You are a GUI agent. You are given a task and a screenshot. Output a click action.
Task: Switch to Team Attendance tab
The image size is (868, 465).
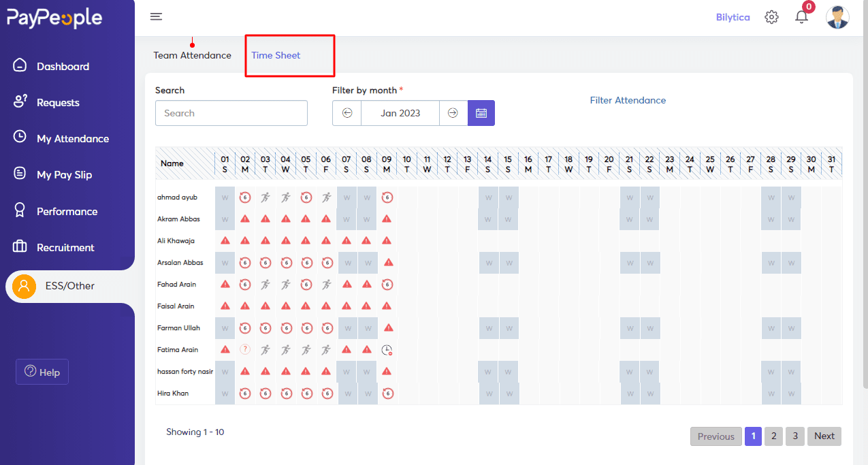coord(192,55)
